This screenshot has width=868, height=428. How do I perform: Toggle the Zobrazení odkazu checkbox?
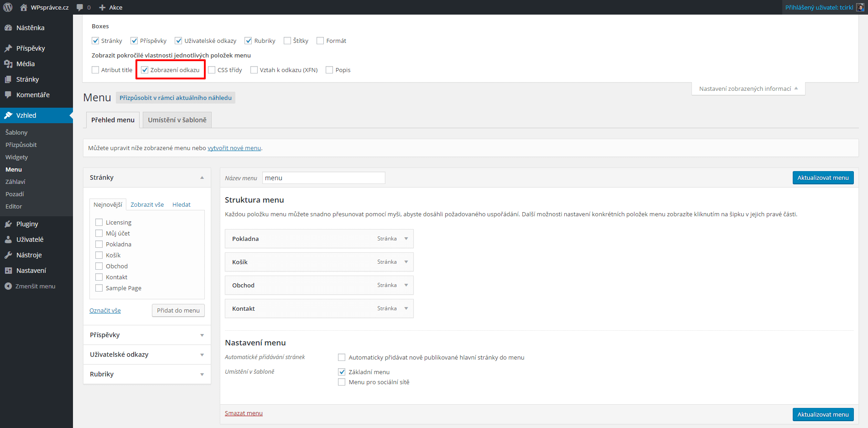pos(145,70)
